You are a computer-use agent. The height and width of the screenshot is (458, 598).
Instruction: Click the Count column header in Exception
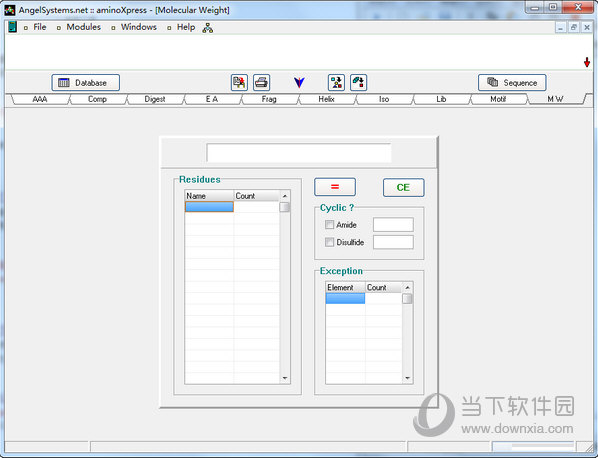pyautogui.click(x=383, y=287)
